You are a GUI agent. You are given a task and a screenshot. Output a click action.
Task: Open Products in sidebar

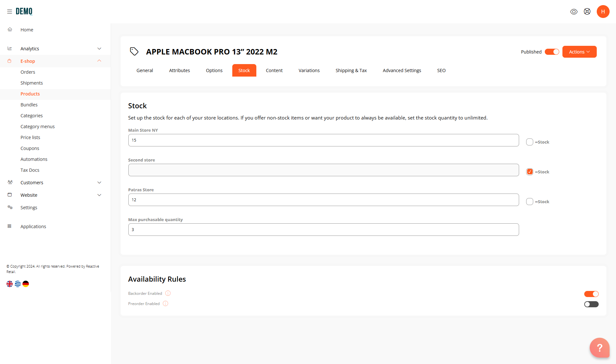30,94
